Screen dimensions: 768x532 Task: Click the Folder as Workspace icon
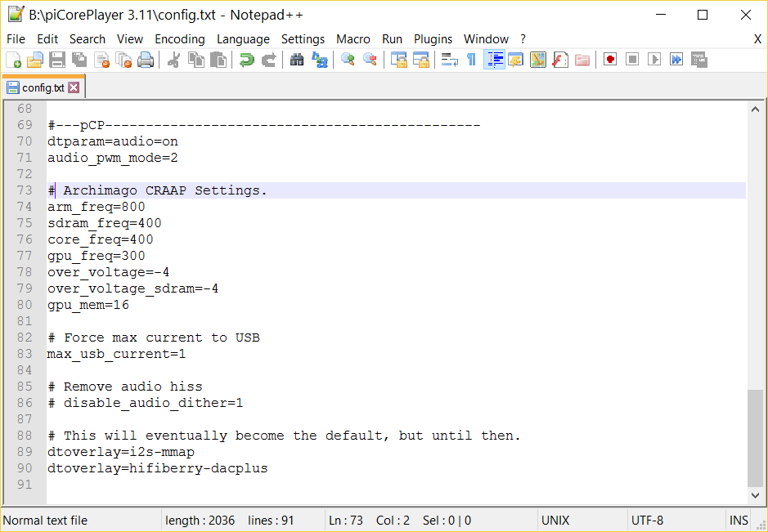(x=582, y=60)
